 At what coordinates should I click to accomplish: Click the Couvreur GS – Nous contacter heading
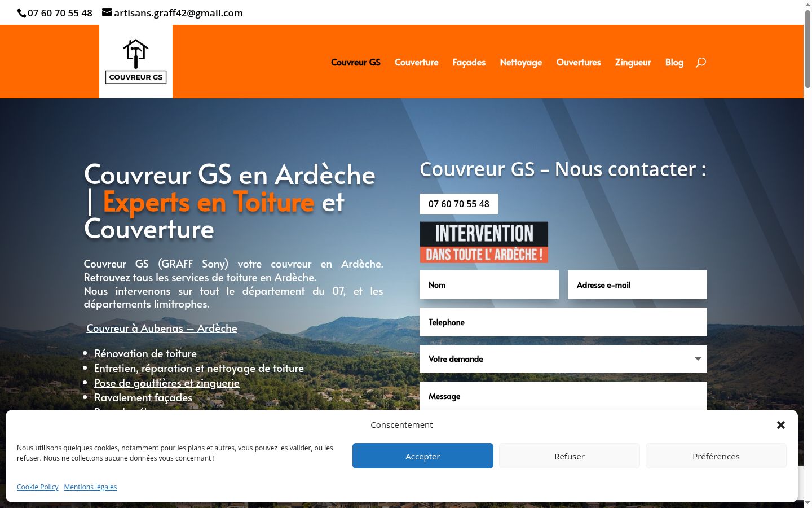click(563, 169)
